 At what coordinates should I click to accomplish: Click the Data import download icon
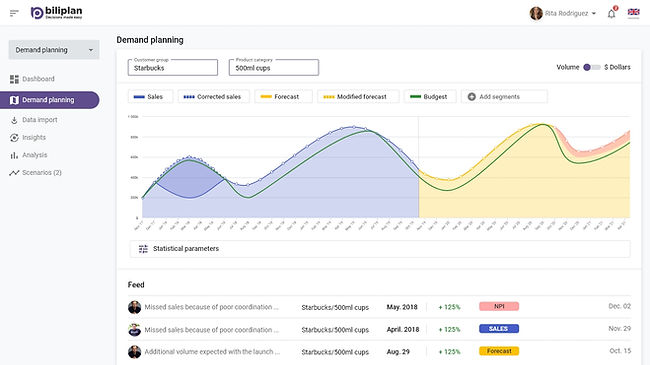(x=14, y=120)
